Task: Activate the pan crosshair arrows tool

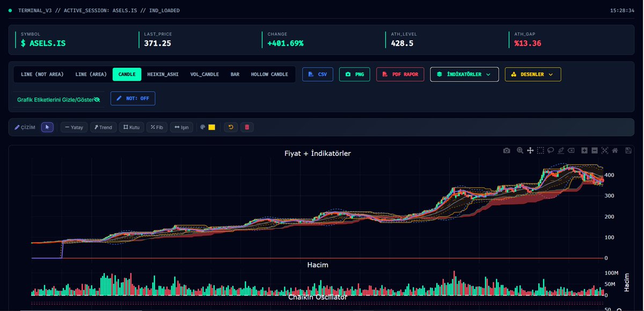Action: (x=530, y=151)
